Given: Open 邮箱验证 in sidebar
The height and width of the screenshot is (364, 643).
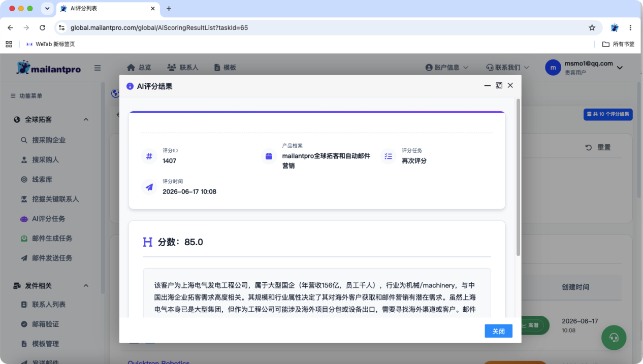Looking at the screenshot, I should click(40, 324).
